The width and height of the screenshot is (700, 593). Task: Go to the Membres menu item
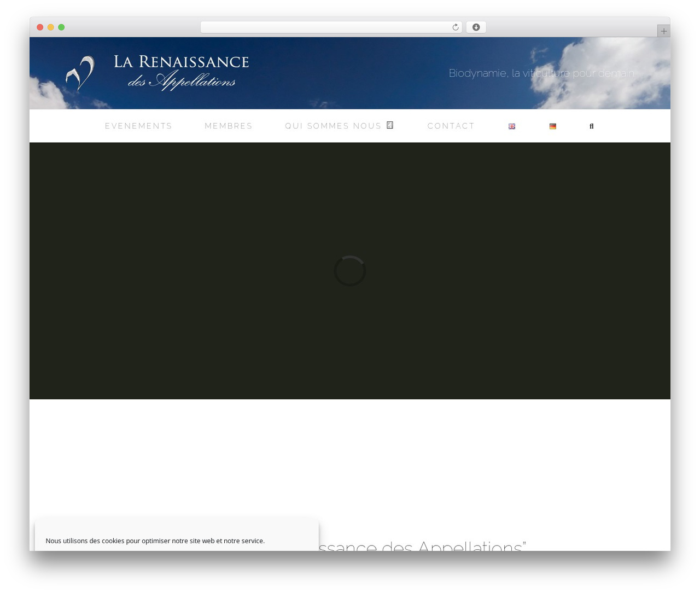point(229,126)
